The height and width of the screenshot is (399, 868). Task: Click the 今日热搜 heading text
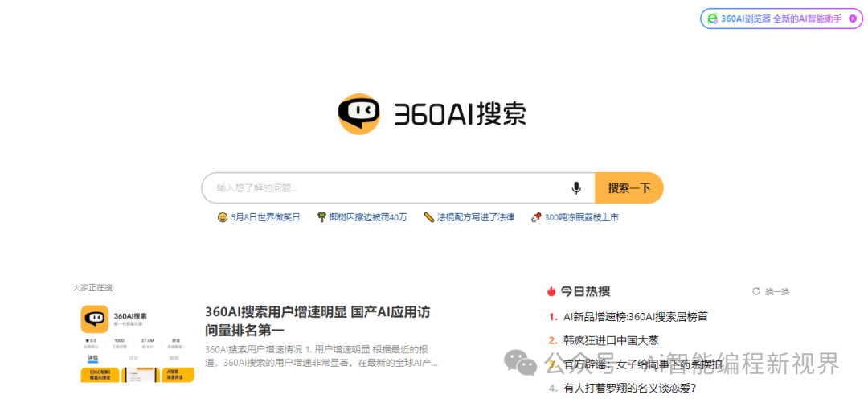(x=585, y=291)
